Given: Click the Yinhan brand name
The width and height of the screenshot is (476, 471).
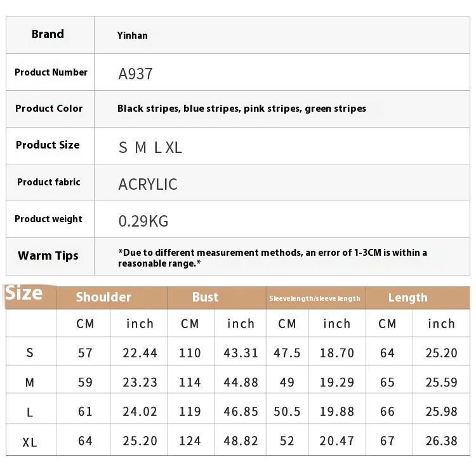Looking at the screenshot, I should (x=133, y=36).
